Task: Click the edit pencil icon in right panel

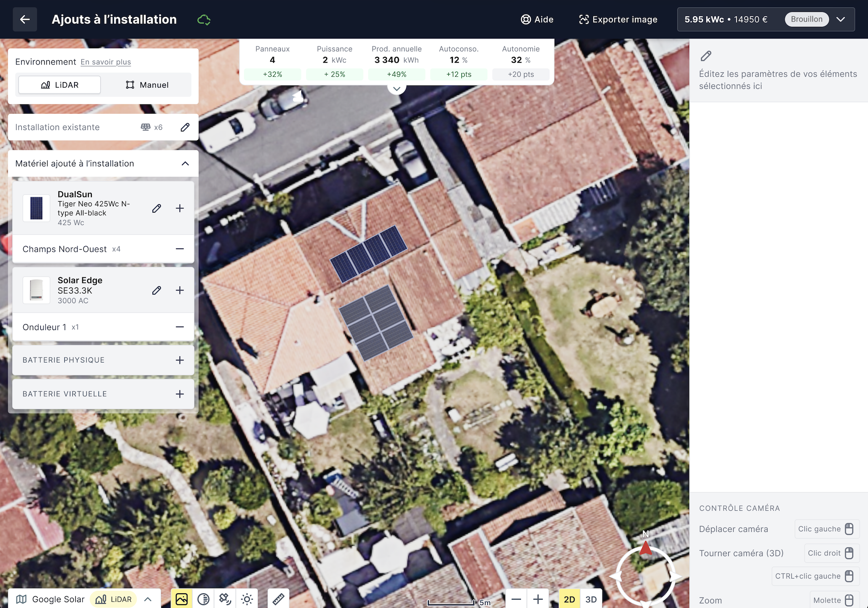Action: pyautogui.click(x=706, y=56)
